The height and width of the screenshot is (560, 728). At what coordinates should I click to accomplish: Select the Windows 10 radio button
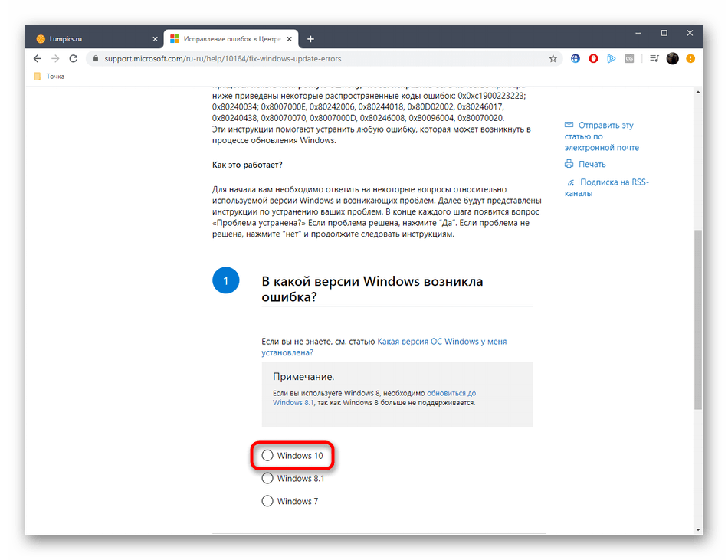[x=267, y=455]
